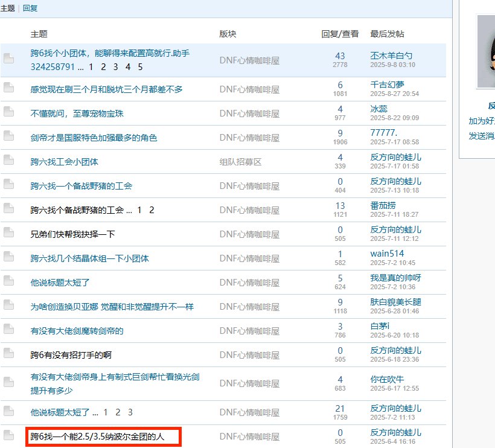Click the 版块 column header

click(x=228, y=34)
